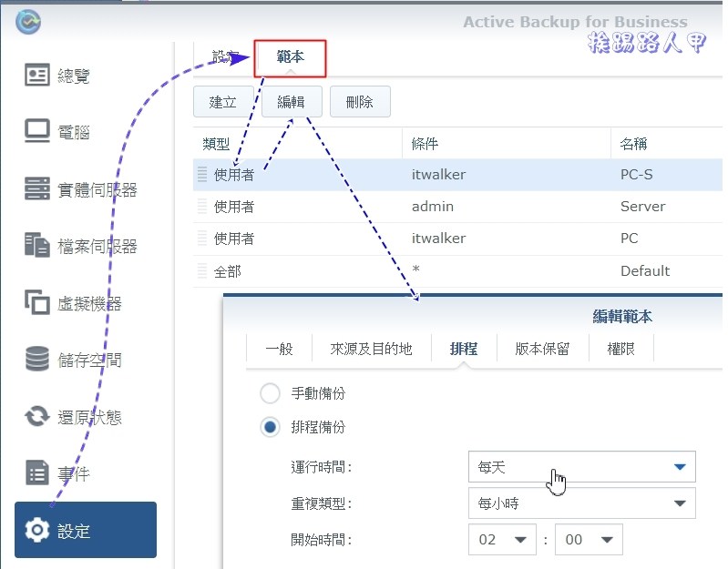Screen dimensions: 728x569
Task: Open 總覽 overview in the sidebar
Action: click(x=74, y=76)
